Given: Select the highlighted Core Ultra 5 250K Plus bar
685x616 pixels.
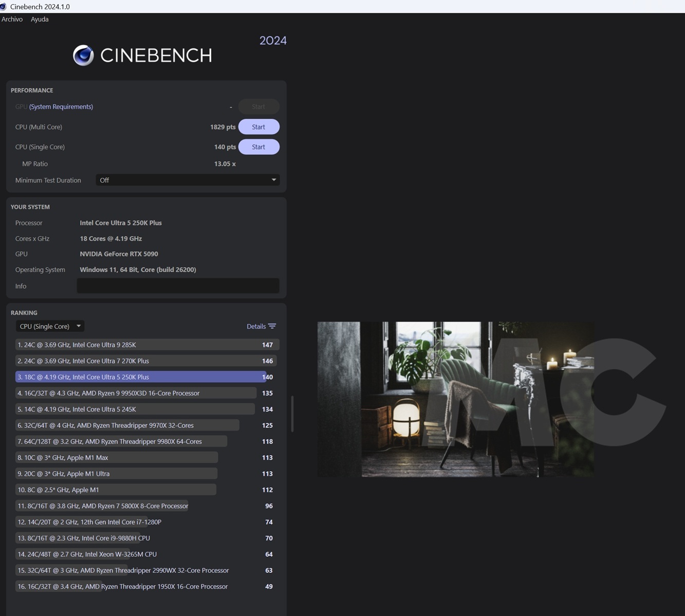Looking at the screenshot, I should [x=140, y=377].
